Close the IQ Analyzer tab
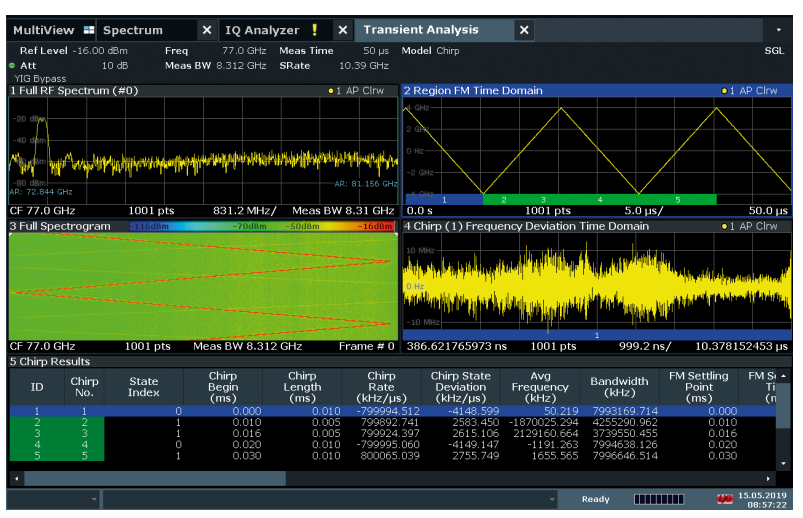 343,30
